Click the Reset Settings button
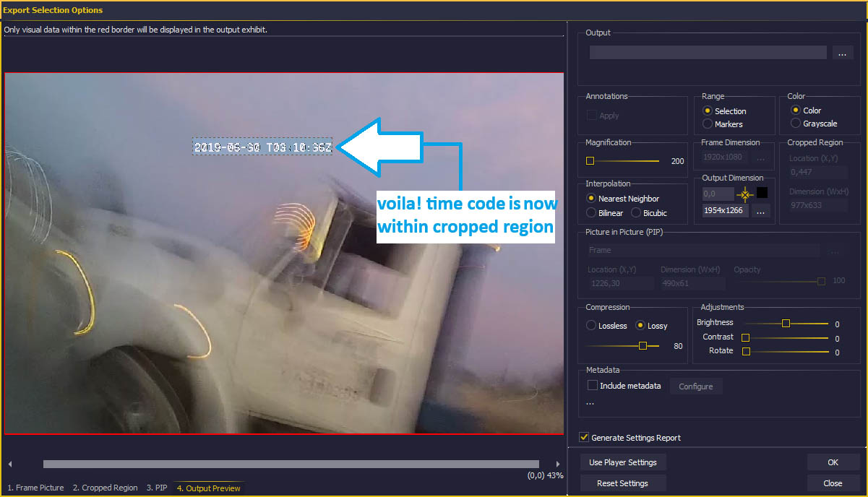Viewport: 868px width, 497px height. tap(623, 483)
